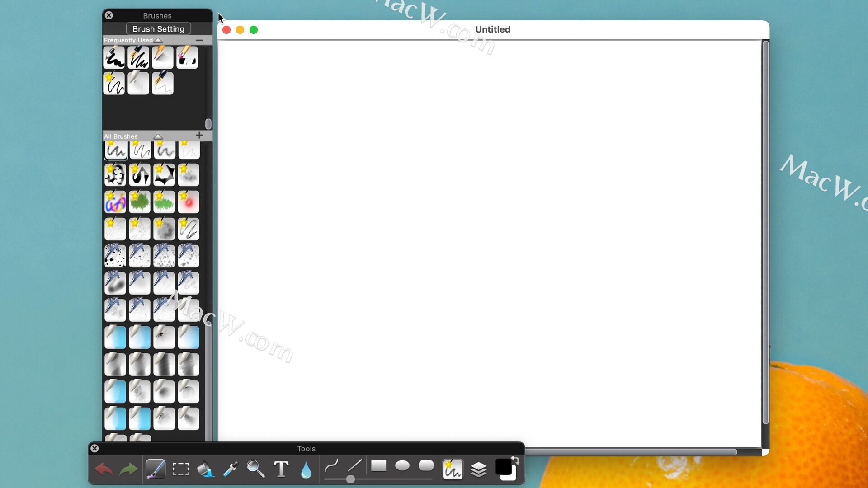Select the Paintbrush tool in Tools
This screenshot has height=488, width=868.
pos(155,469)
